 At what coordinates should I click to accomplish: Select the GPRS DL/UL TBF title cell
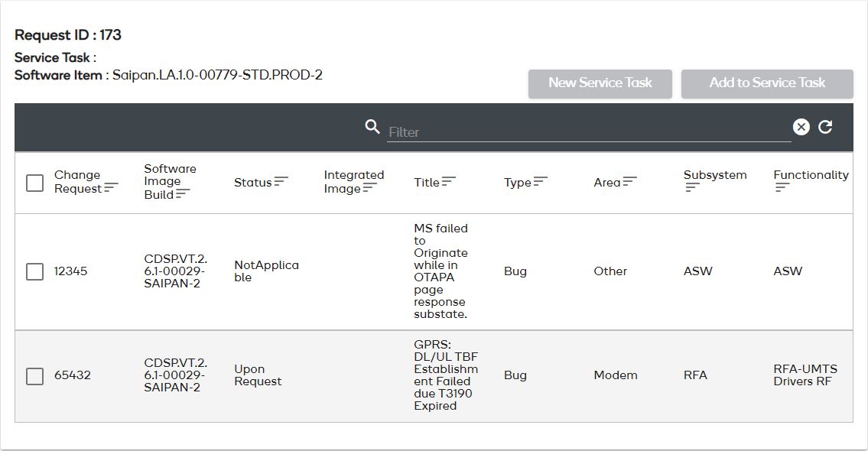pos(445,375)
